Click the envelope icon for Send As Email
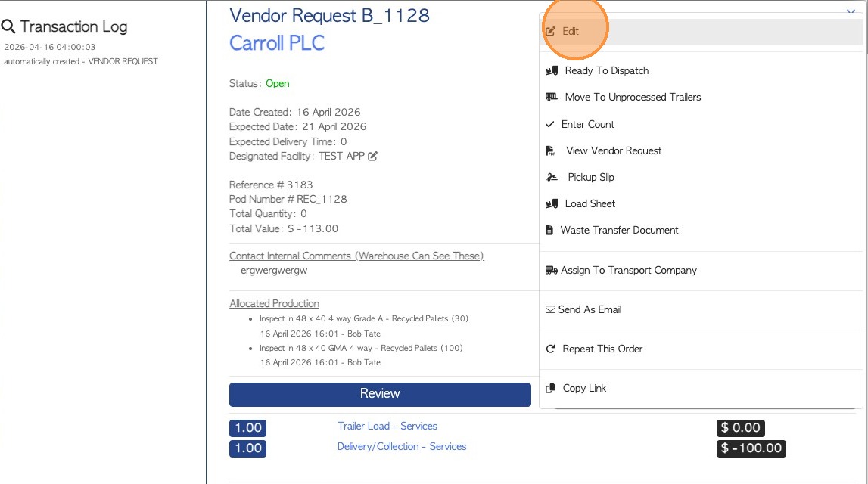This screenshot has height=484, width=868. click(x=550, y=309)
